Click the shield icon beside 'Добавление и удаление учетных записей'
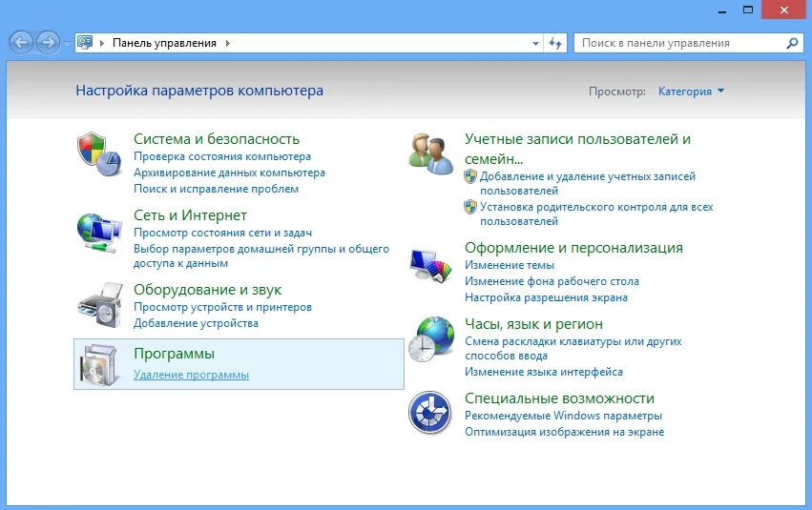Image resolution: width=812 pixels, height=510 pixels. [x=469, y=176]
